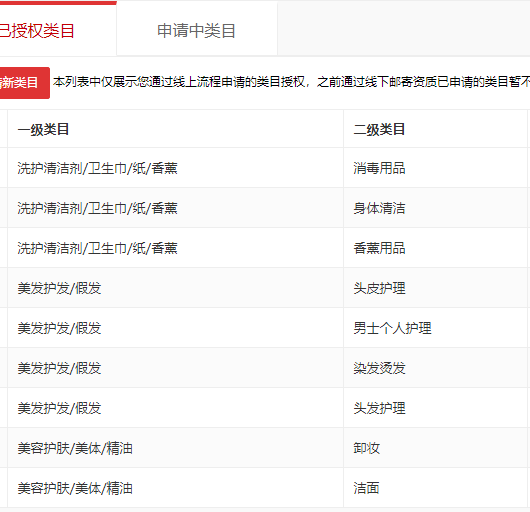Select 美容护肤/美体/精油 in 卸妆 row
The image size is (530, 512).
(x=75, y=448)
